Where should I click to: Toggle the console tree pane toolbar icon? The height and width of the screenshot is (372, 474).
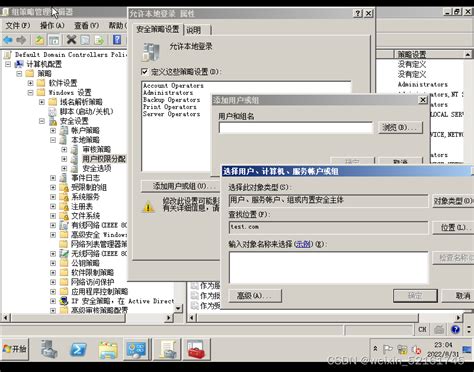[54, 40]
